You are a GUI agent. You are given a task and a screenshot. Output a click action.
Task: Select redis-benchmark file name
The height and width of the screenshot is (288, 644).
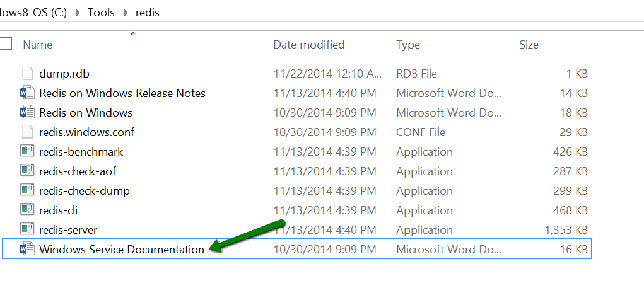click(x=81, y=151)
